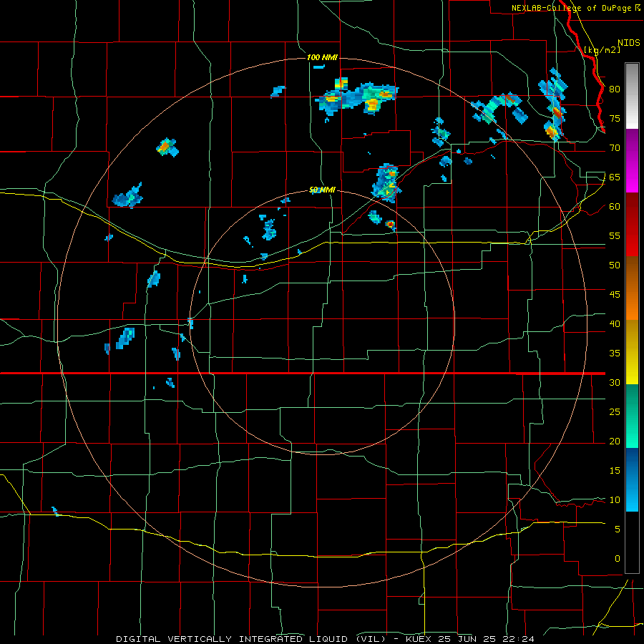Click the scale value 80
This screenshot has height=644, width=644.
coord(615,89)
